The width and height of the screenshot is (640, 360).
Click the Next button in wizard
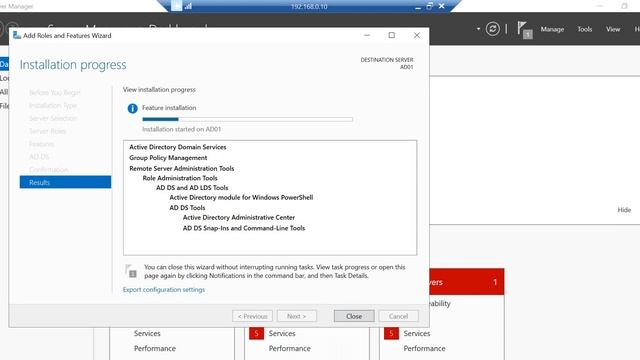[x=297, y=316]
